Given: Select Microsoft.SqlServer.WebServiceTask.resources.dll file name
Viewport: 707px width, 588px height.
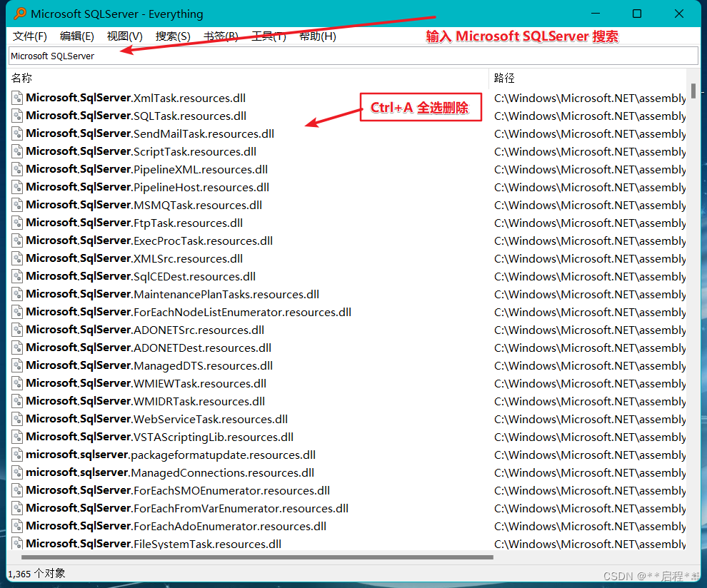Looking at the screenshot, I should click(157, 419).
